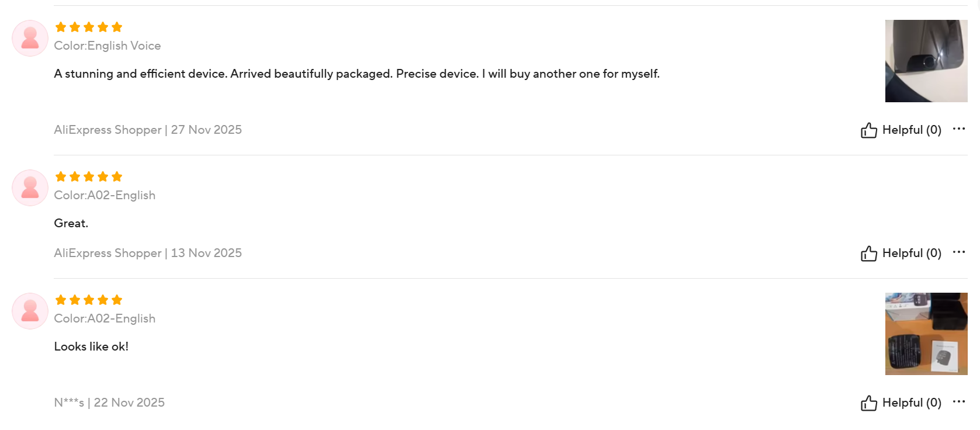Open more options menu on 13 Nov review
Viewport: 980px width, 430px height.
958,252
